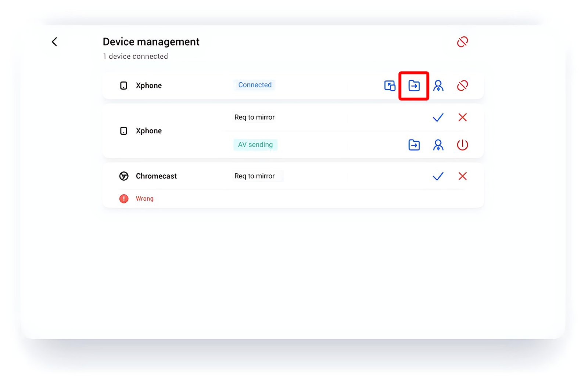Click the AV sending status badge

(x=255, y=145)
